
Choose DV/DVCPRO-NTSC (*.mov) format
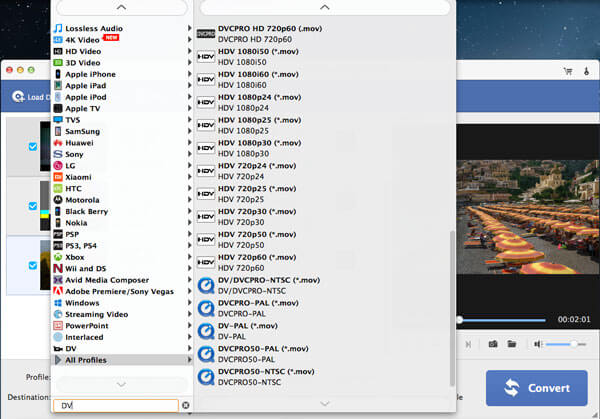323,285
